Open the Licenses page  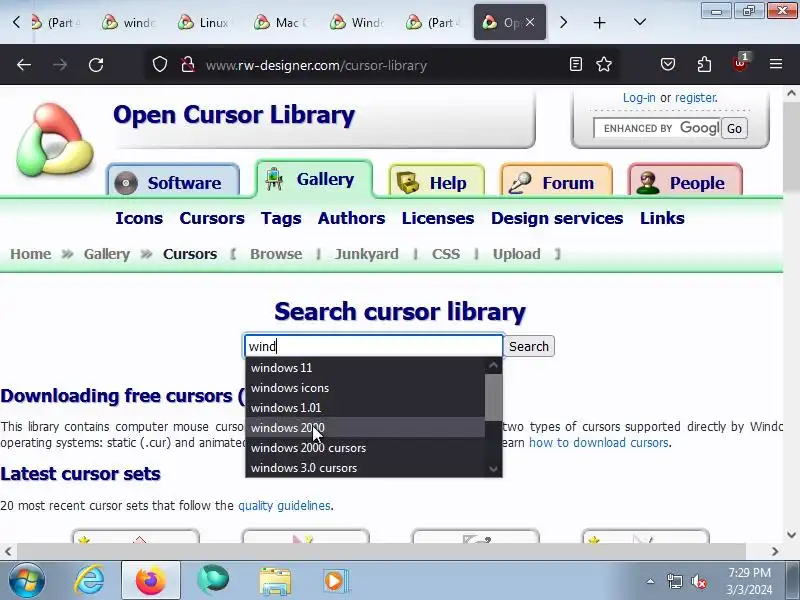438,218
